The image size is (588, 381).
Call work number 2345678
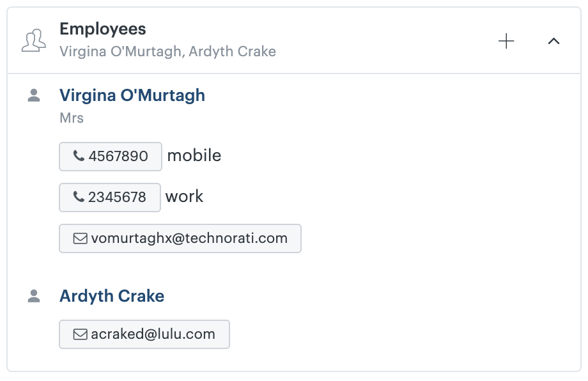109,198
